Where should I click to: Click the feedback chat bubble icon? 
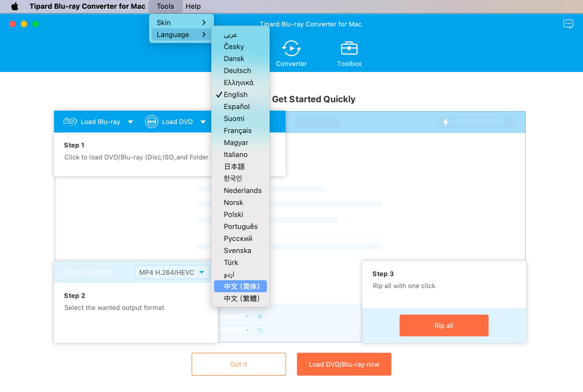[568, 24]
